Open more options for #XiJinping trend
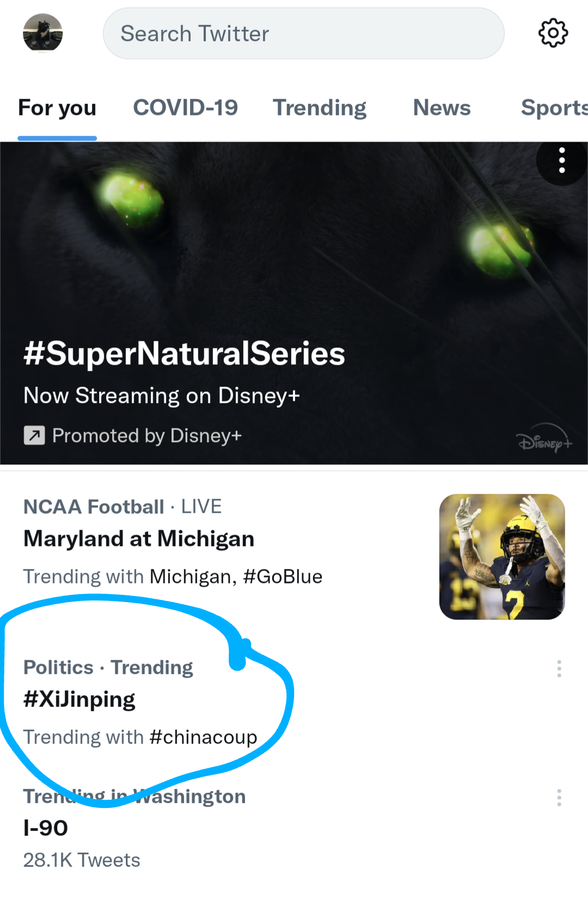 click(559, 669)
